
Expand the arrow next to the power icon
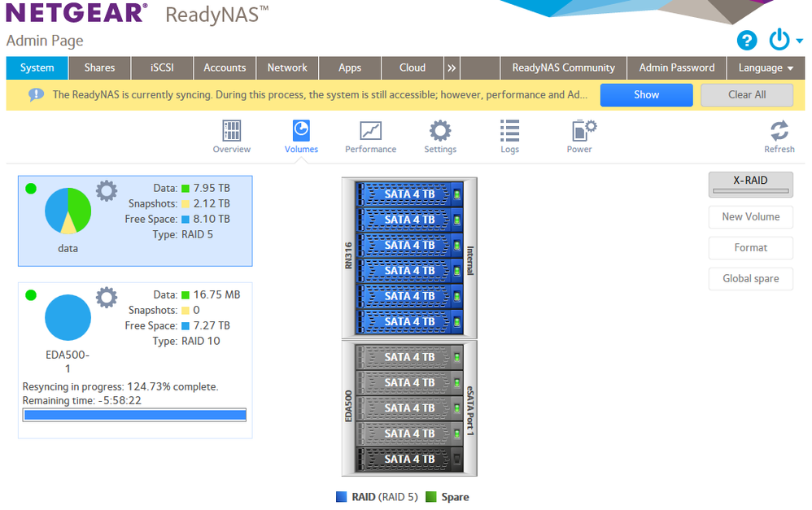pos(799,41)
